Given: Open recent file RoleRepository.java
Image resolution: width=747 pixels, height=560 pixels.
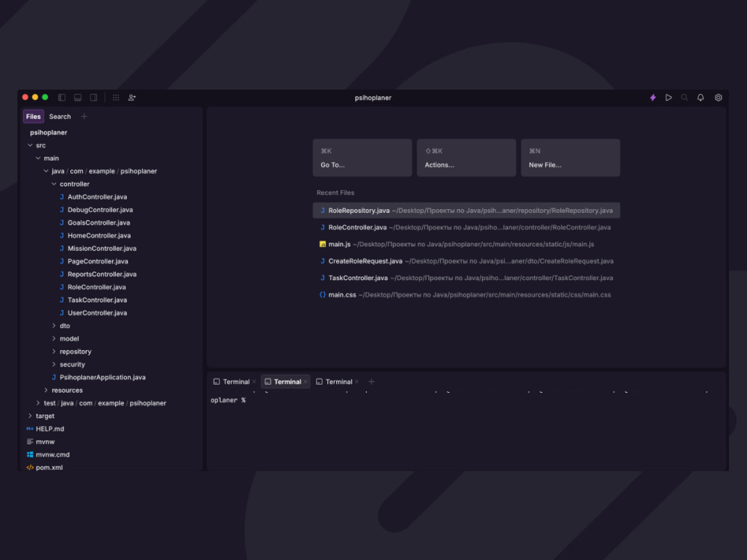Looking at the screenshot, I should [466, 211].
